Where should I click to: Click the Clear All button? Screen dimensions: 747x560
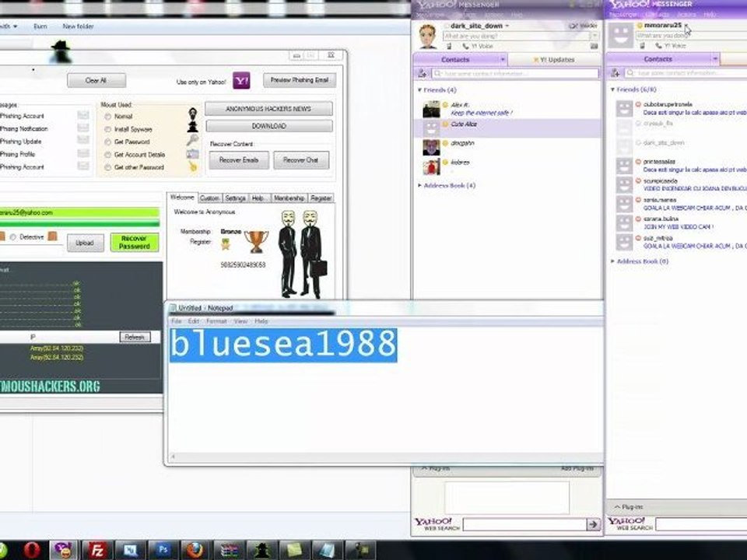(96, 80)
